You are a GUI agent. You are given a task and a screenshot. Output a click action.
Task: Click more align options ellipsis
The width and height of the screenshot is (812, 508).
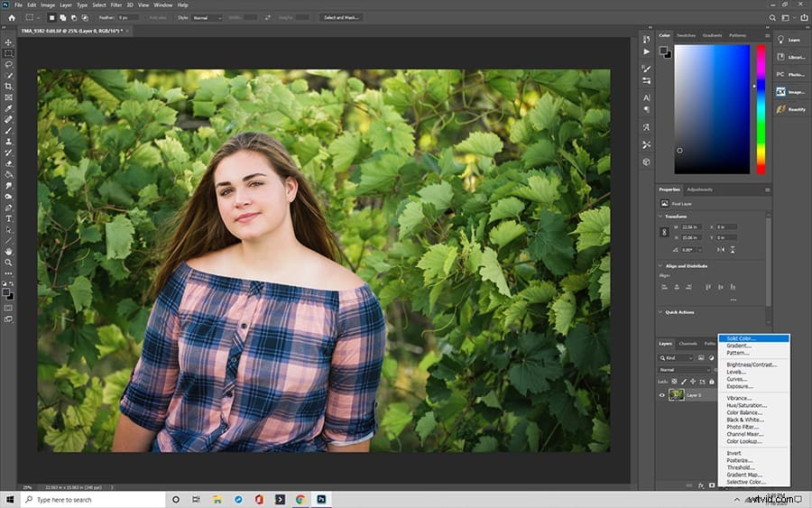click(x=733, y=300)
